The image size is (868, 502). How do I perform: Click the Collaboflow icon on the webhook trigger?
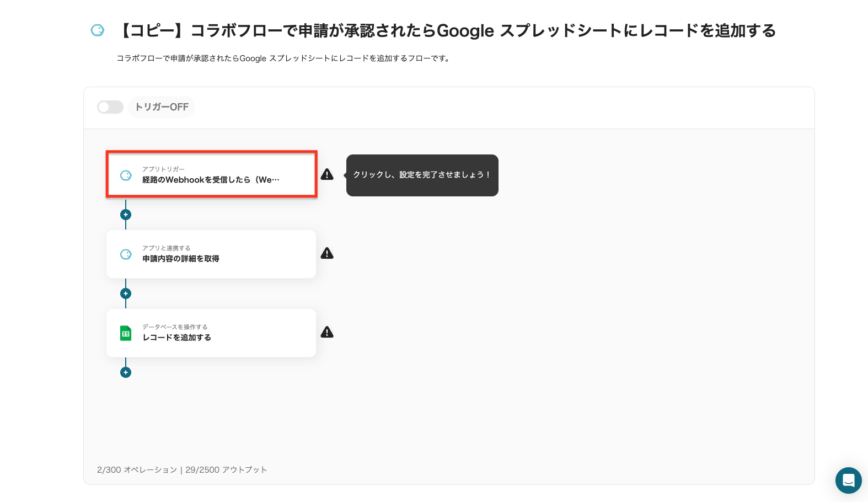(x=126, y=175)
